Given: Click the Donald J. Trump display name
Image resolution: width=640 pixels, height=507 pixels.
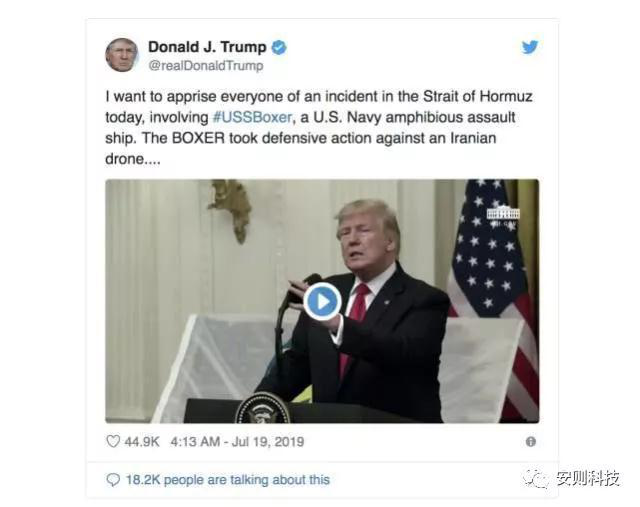Looking at the screenshot, I should coord(207,47).
